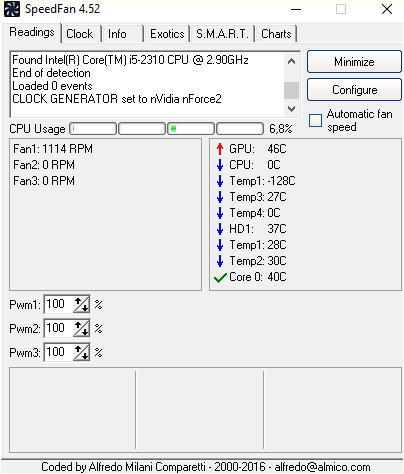Click the blue arrow next to Temp2: 30C

220,261
